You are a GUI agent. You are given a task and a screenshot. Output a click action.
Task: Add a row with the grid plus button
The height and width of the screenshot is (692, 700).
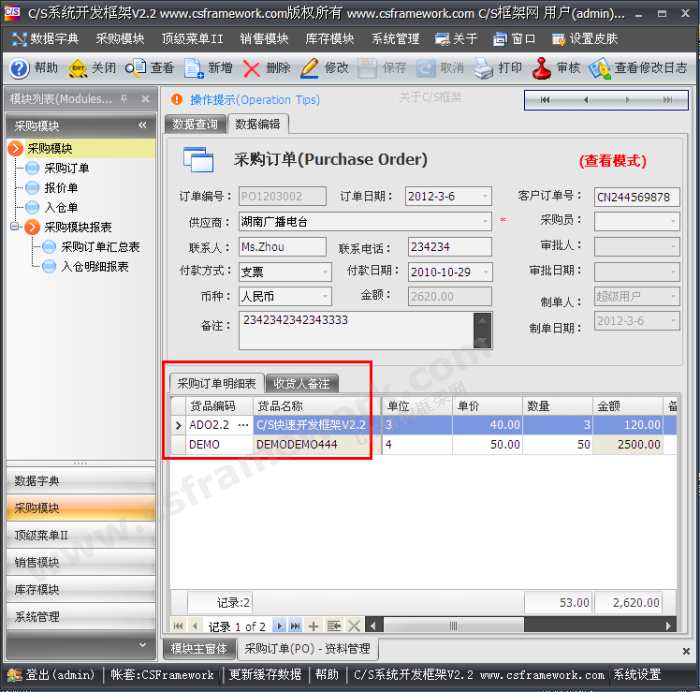(313, 626)
